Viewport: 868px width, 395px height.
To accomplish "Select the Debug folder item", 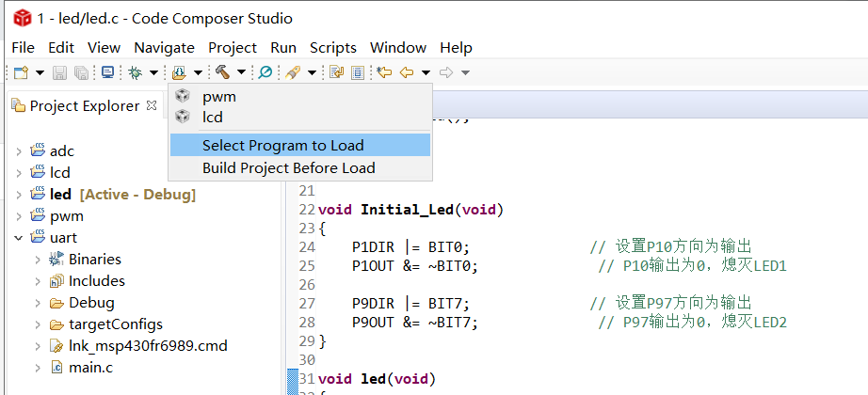I will (x=91, y=303).
